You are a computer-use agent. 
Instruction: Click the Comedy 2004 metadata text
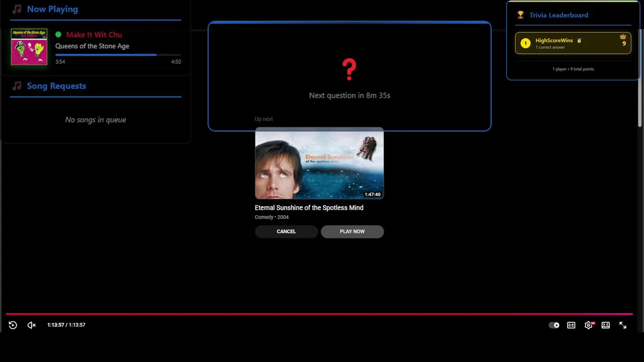pyautogui.click(x=272, y=217)
